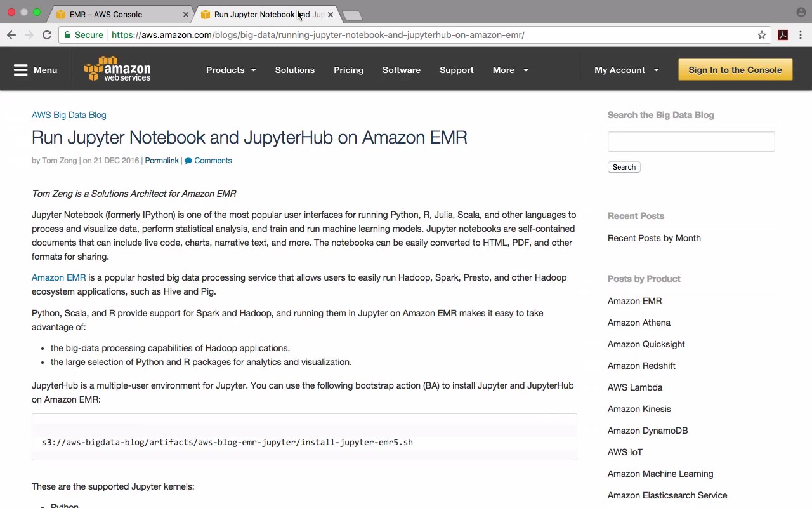Open the Pricing menu item

coord(348,70)
